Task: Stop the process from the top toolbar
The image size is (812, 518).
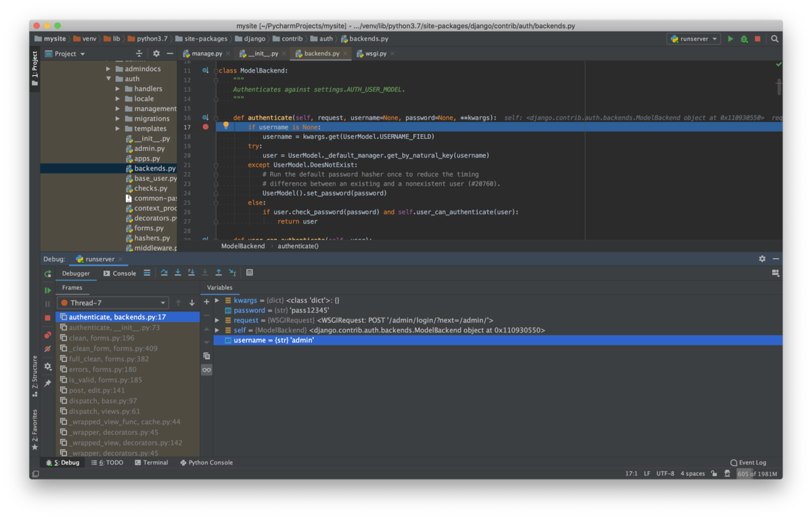Action: pos(757,39)
